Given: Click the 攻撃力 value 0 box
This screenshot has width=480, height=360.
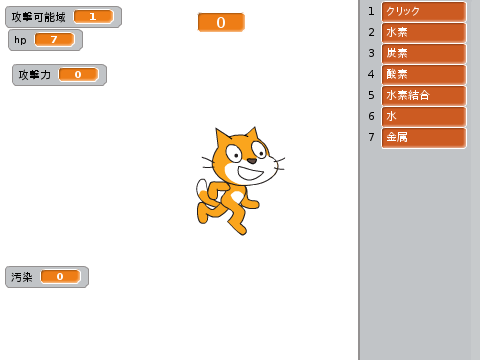Looking at the screenshot, I should (x=78, y=74).
